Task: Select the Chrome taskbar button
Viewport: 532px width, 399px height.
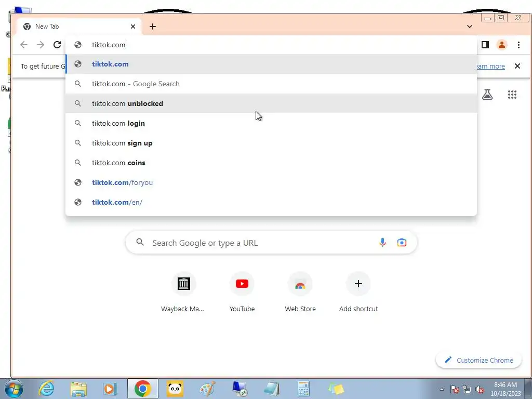Action: click(142, 389)
